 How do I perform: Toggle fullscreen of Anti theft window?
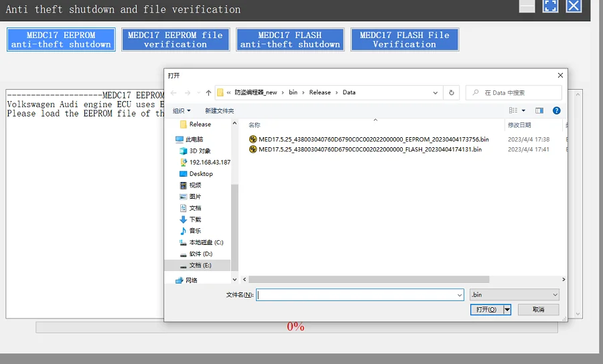(550, 6)
